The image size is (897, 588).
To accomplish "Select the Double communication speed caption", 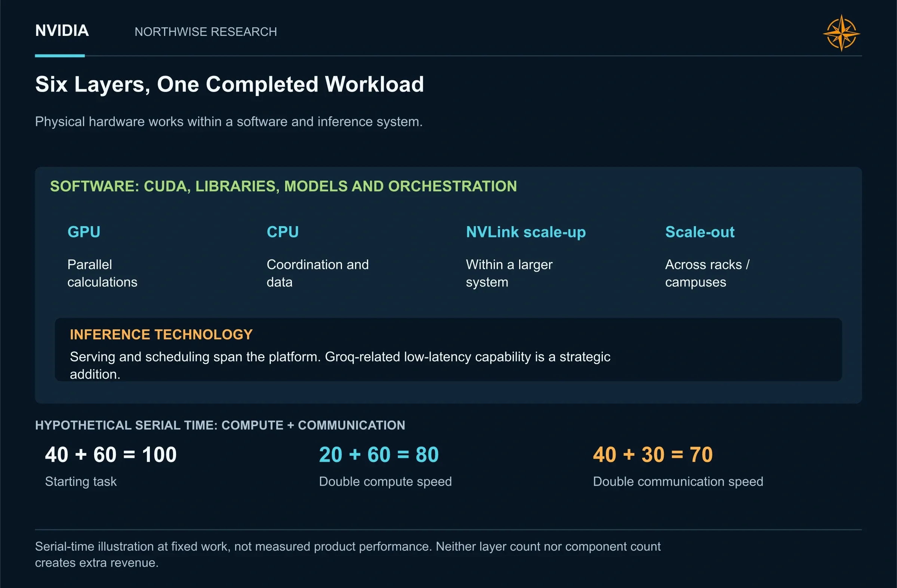I will pos(678,481).
